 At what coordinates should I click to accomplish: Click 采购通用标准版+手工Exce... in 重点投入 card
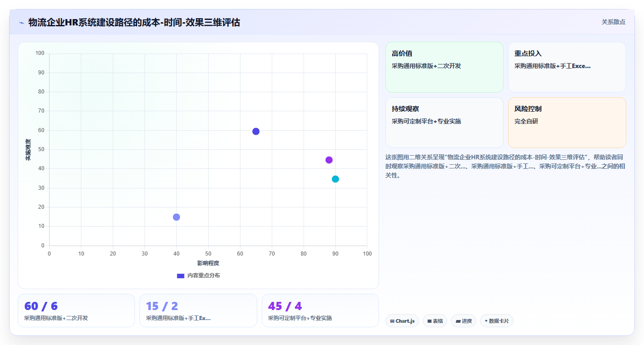pos(553,66)
